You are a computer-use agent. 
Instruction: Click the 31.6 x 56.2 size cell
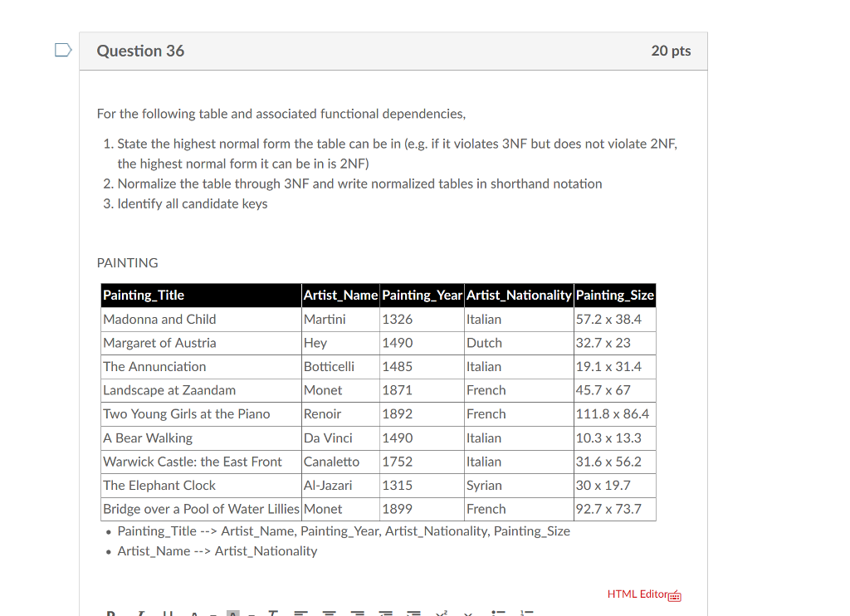click(x=615, y=462)
